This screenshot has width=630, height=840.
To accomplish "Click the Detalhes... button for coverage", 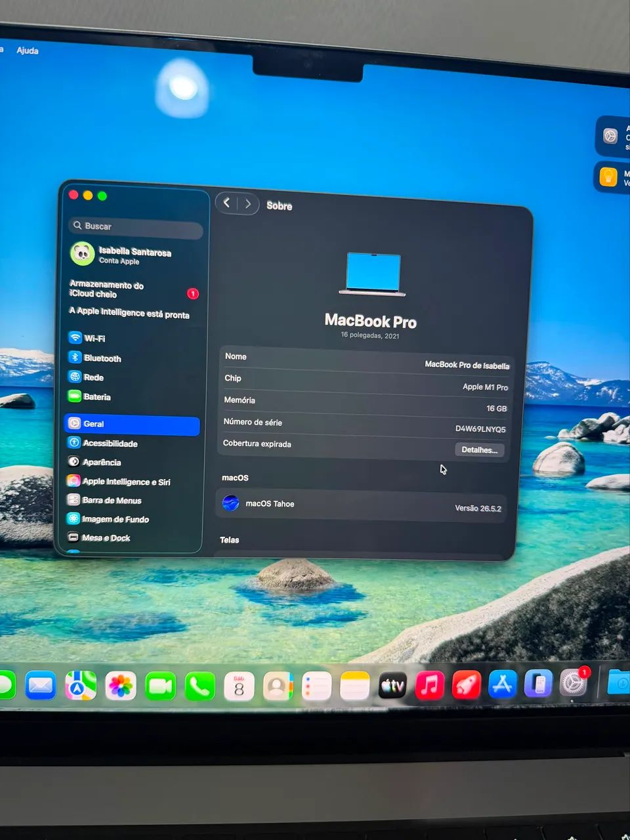I will coord(480,450).
